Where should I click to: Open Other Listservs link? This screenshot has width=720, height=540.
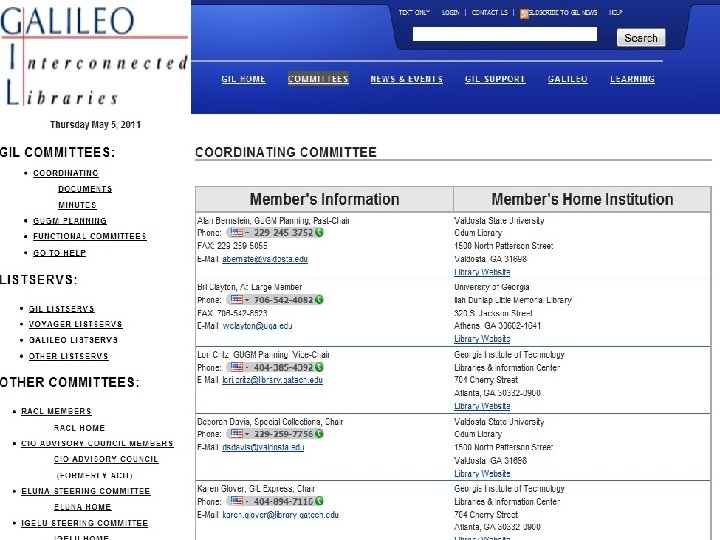(x=68, y=356)
